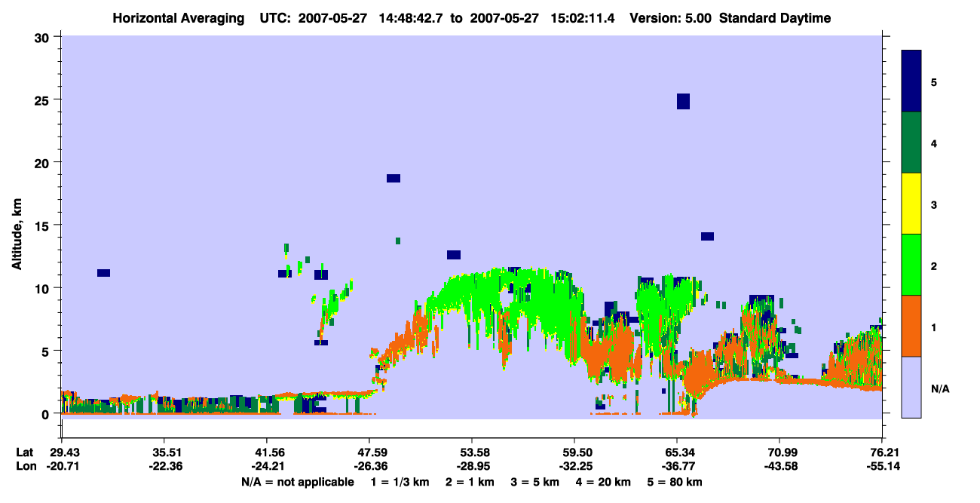Click legend text '3 = 5 km'
980x503 pixels.
coord(536,482)
